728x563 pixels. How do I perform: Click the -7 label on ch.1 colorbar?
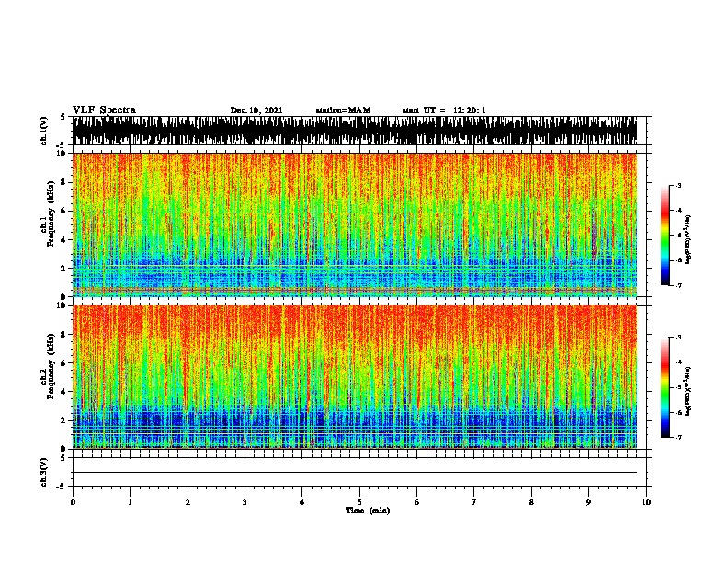pos(678,285)
